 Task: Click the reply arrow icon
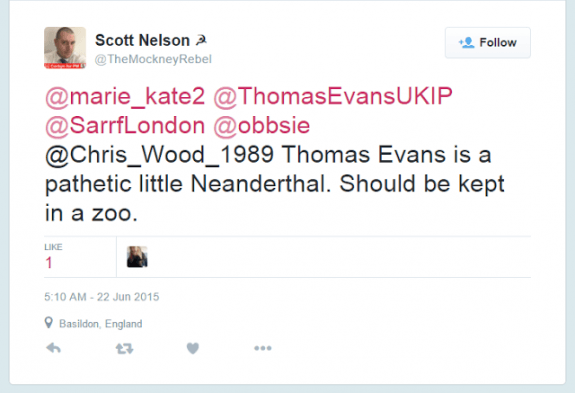coord(54,348)
